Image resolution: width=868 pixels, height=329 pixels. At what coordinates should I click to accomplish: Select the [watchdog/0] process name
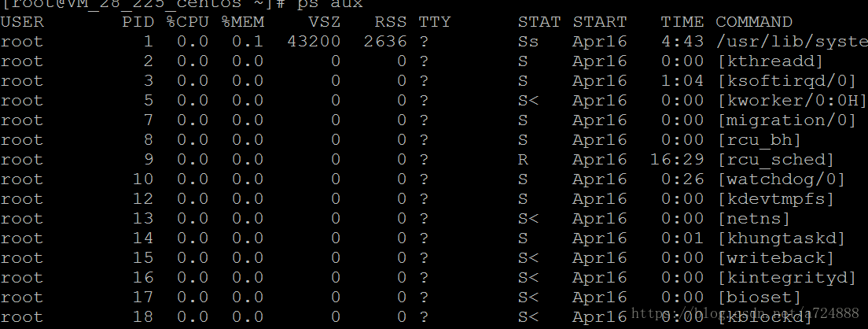pos(782,179)
